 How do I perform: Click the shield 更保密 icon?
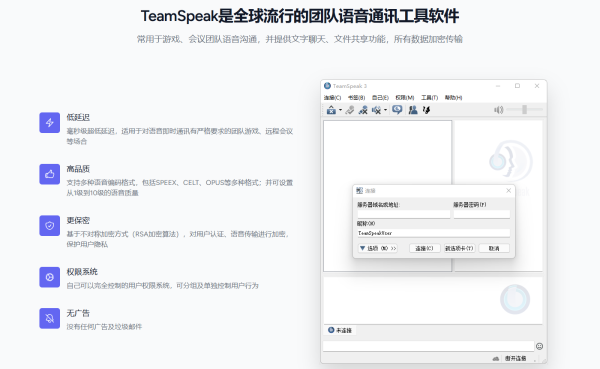coord(49,225)
